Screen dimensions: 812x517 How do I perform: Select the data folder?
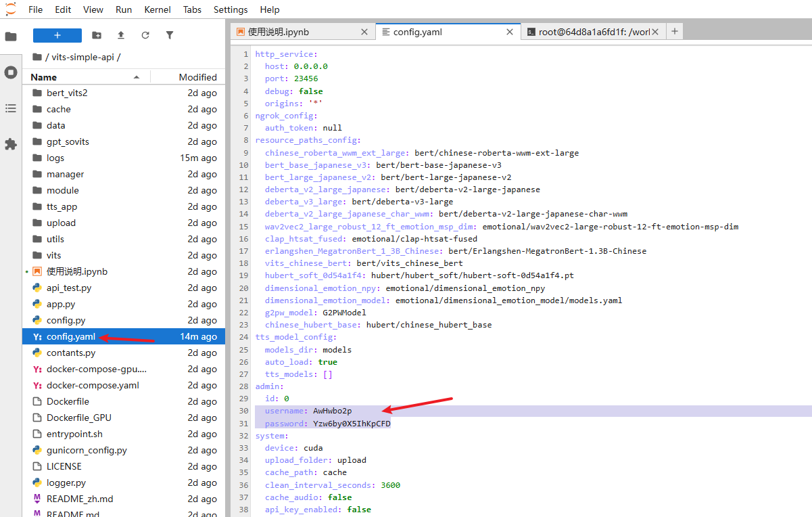click(124, 125)
